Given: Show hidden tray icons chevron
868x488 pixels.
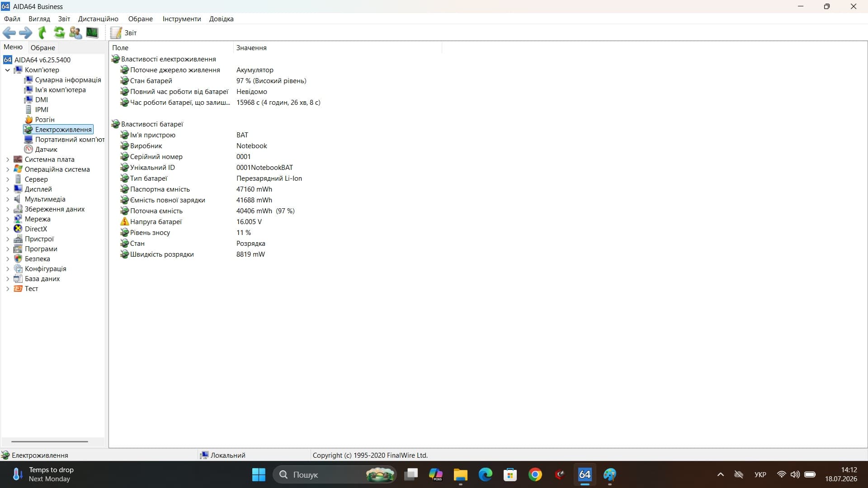Looking at the screenshot, I should (721, 474).
